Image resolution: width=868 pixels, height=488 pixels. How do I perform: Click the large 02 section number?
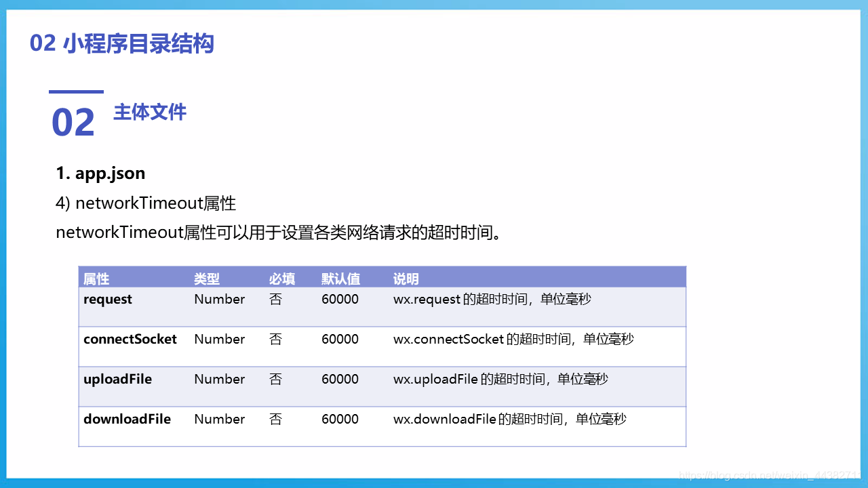click(73, 123)
